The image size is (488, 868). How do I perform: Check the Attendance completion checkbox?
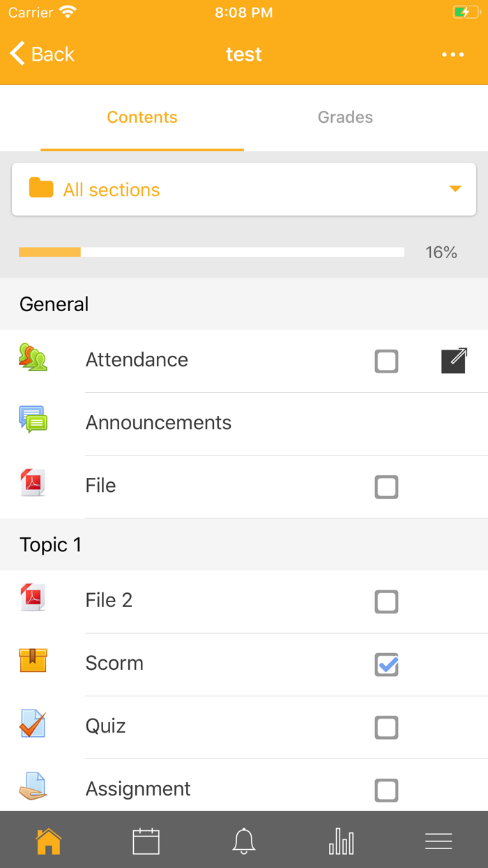pyautogui.click(x=386, y=361)
